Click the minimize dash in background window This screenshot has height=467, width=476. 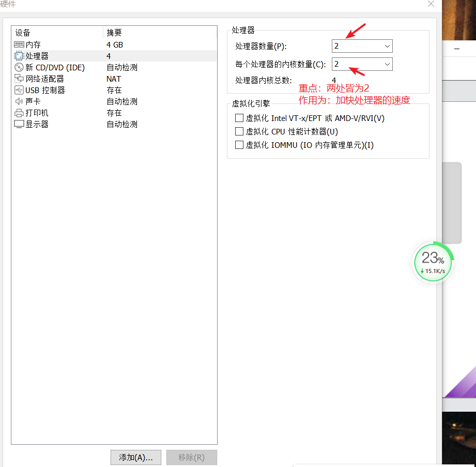tap(456, 49)
